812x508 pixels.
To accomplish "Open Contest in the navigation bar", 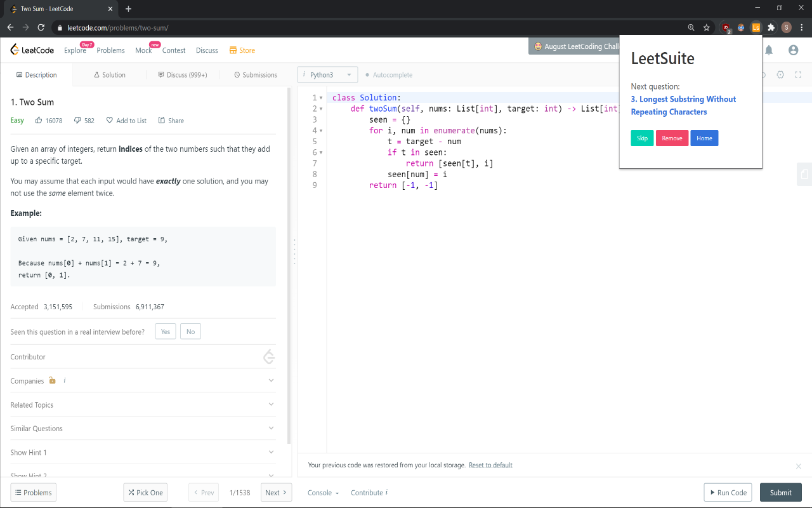I will pos(174,50).
